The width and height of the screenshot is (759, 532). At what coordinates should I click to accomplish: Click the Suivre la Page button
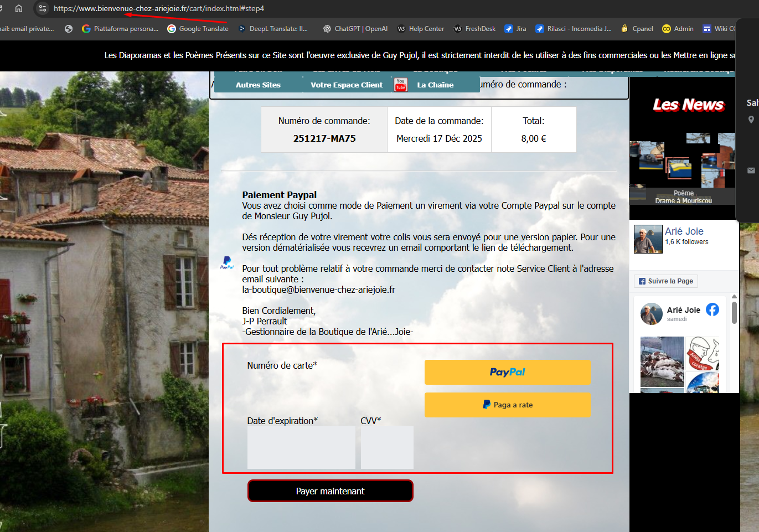point(665,281)
